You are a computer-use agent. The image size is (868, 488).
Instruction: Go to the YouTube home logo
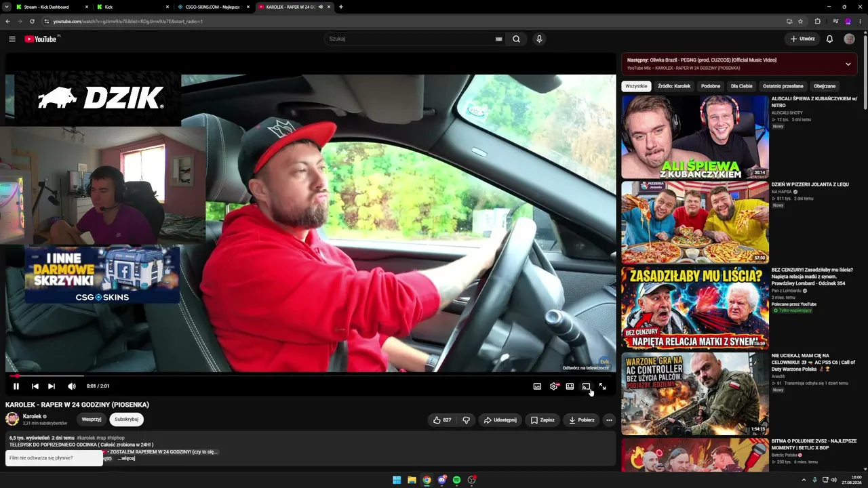[x=42, y=39]
